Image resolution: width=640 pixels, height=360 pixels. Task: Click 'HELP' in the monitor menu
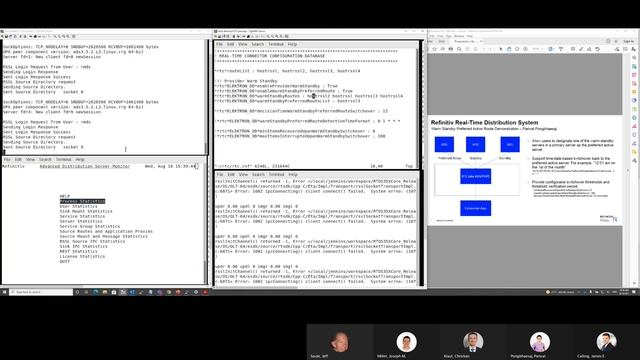(64, 196)
